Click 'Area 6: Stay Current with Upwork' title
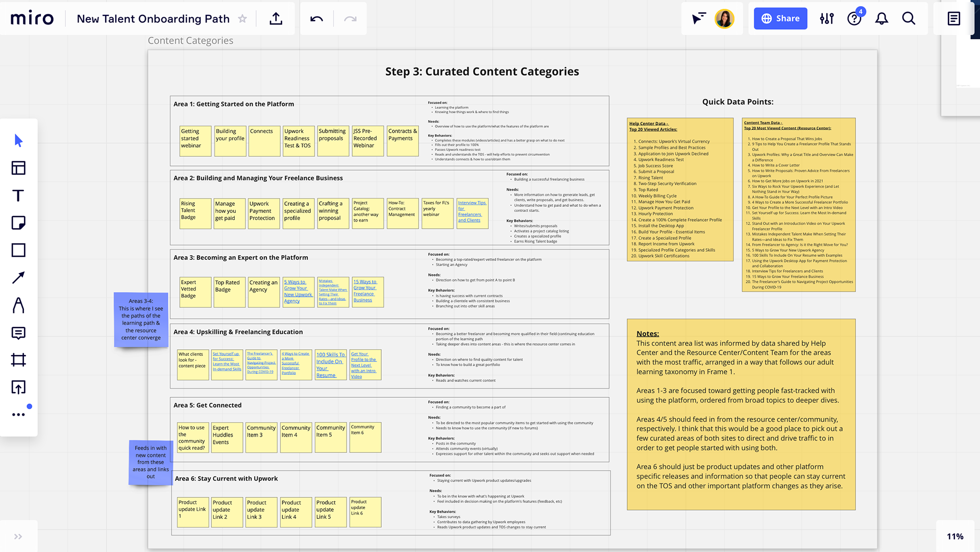The width and height of the screenshot is (980, 552). [x=226, y=478]
